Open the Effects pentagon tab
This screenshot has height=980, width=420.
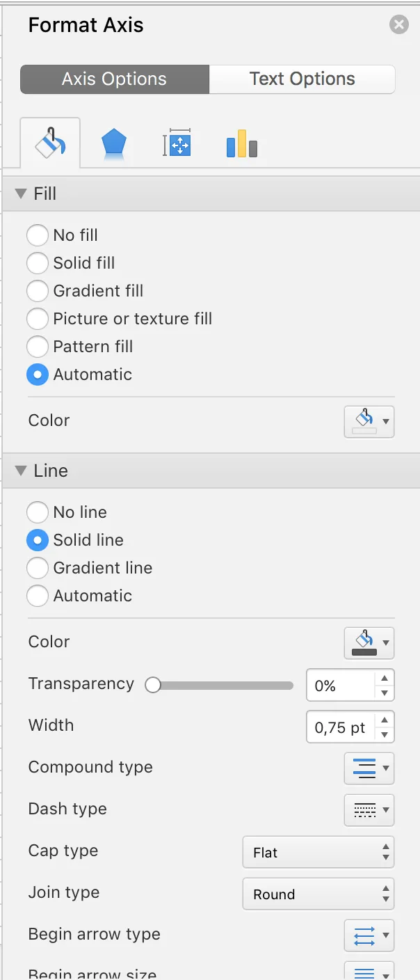(113, 145)
